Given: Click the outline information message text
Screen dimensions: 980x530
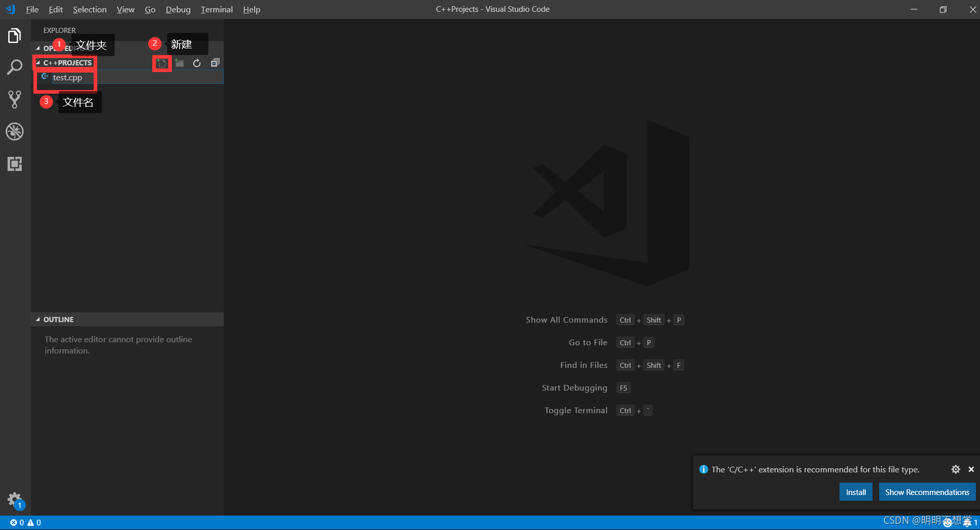Looking at the screenshot, I should coord(118,345).
